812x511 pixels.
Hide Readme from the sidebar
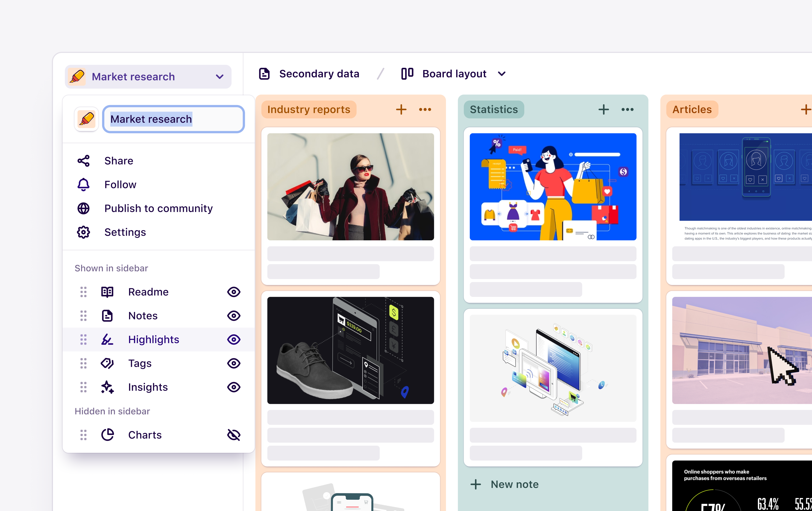point(233,292)
